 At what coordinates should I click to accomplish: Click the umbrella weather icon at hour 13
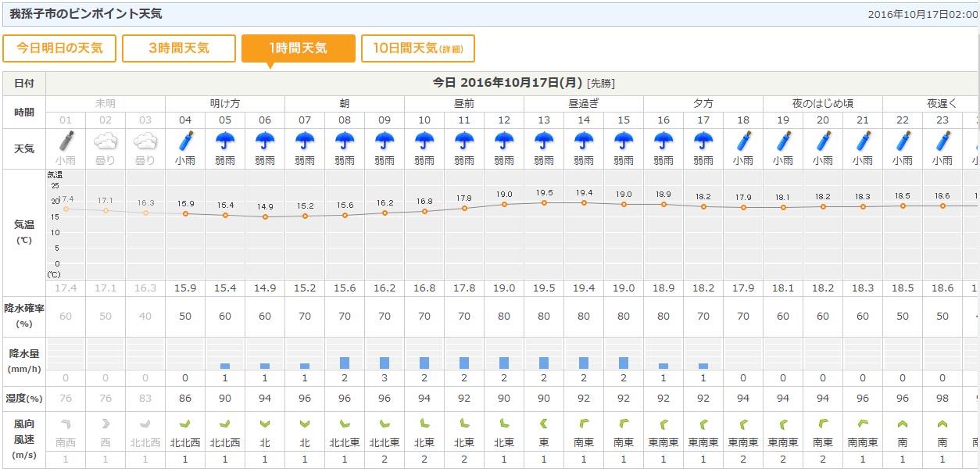(x=544, y=141)
